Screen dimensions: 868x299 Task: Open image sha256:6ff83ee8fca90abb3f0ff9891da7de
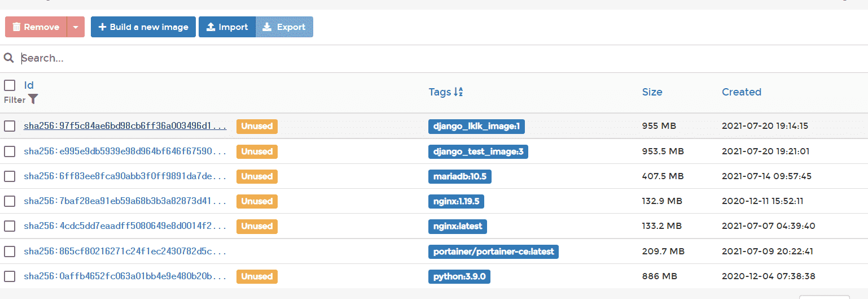[125, 176]
